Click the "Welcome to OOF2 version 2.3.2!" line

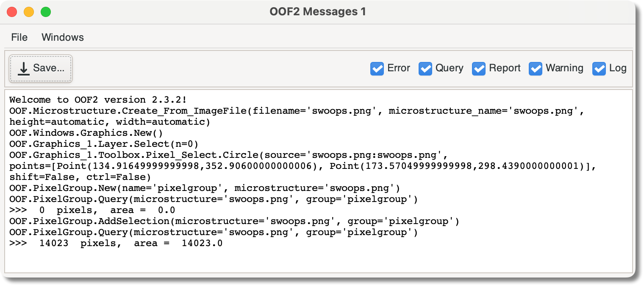tap(98, 100)
